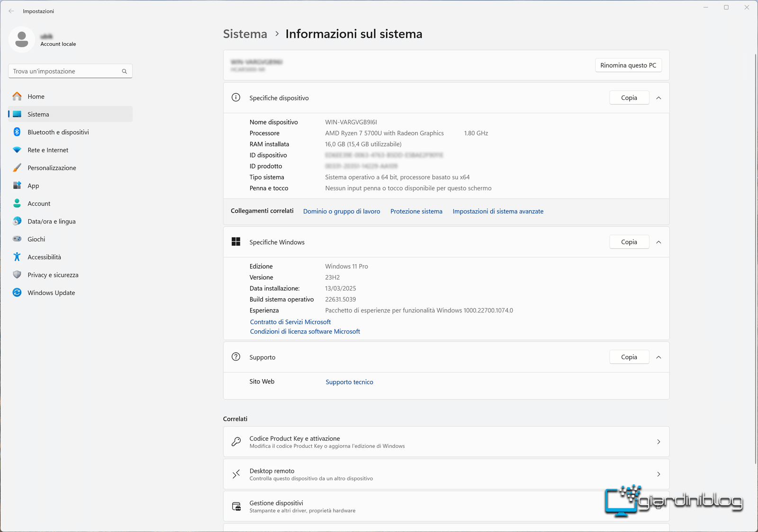Open Bluetooth e dispositivi via its icon

pyautogui.click(x=17, y=132)
